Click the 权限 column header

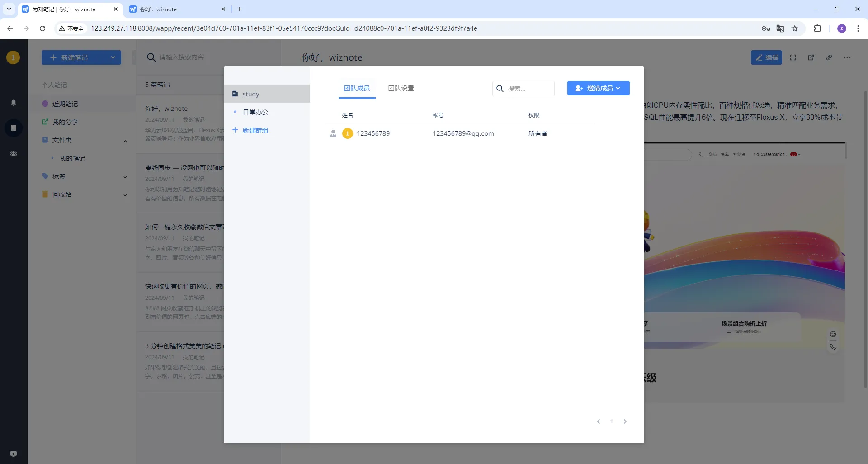(x=534, y=115)
